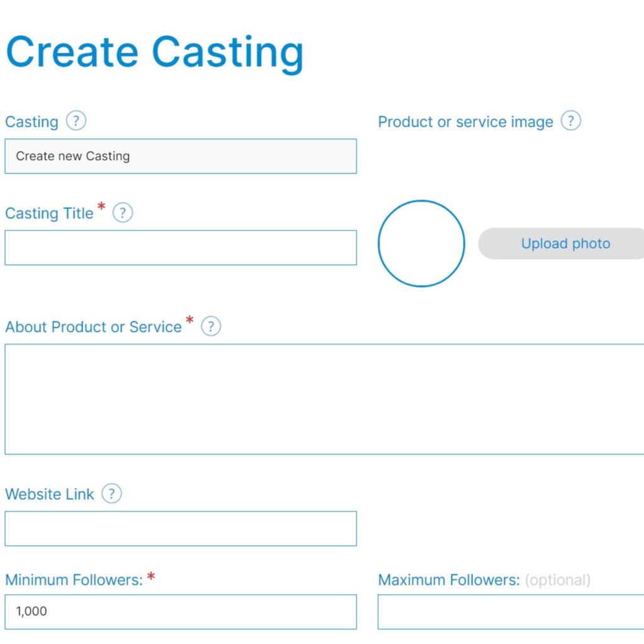Focus the Website Link input field
The width and height of the screenshot is (644, 644).
point(180,528)
